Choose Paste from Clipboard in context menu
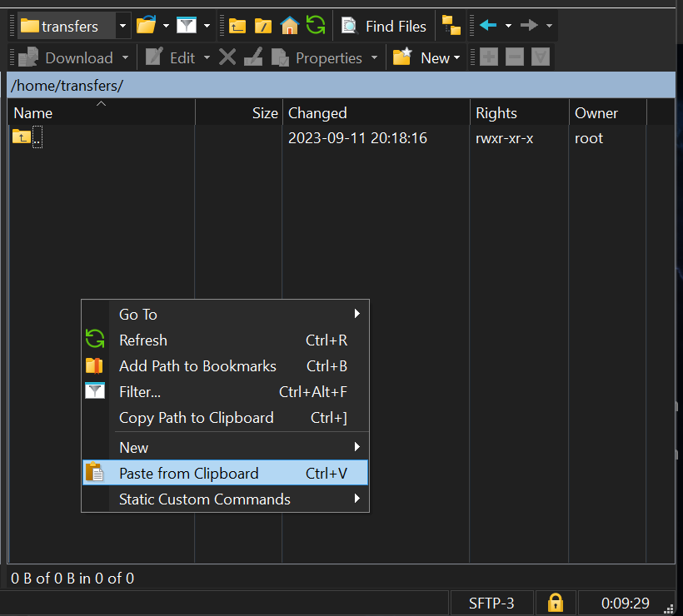 click(x=189, y=473)
